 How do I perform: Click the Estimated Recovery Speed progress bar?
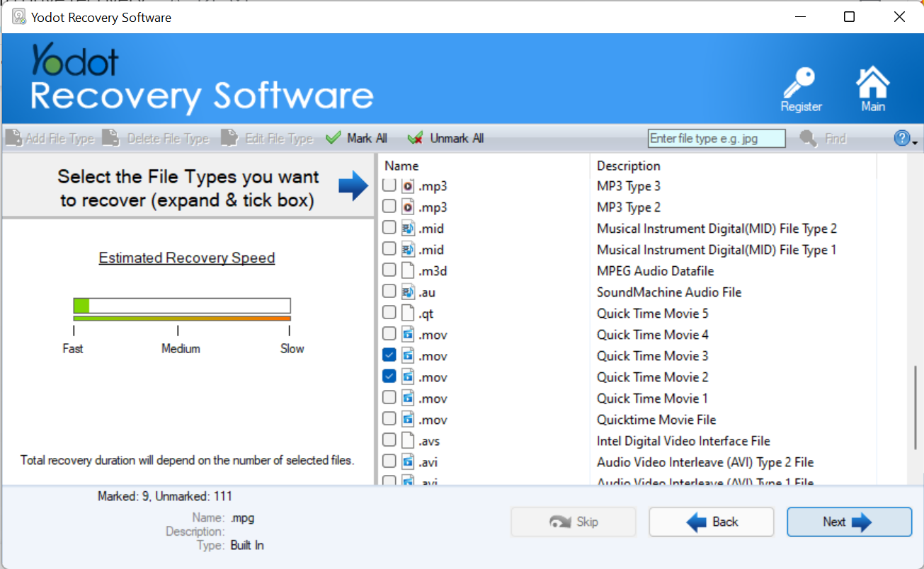[x=182, y=306]
